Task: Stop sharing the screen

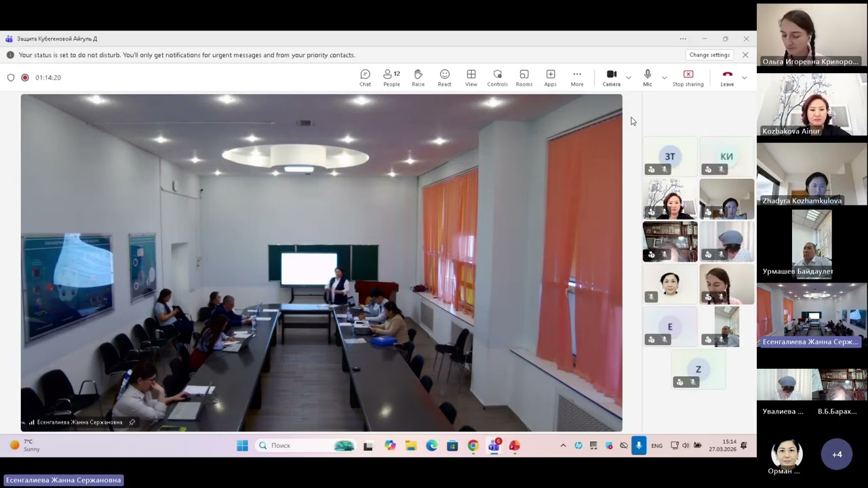Action: pos(688,78)
